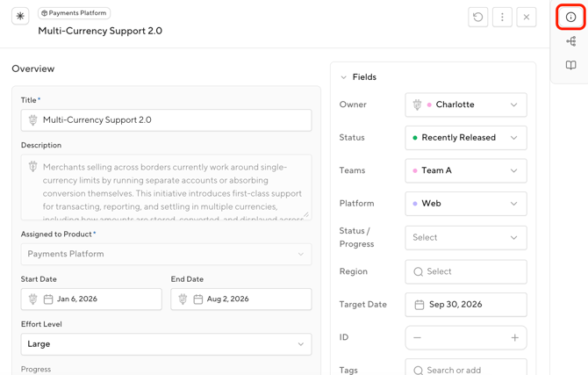
Task: Click the Tags Search or add field
Action: [466, 369]
